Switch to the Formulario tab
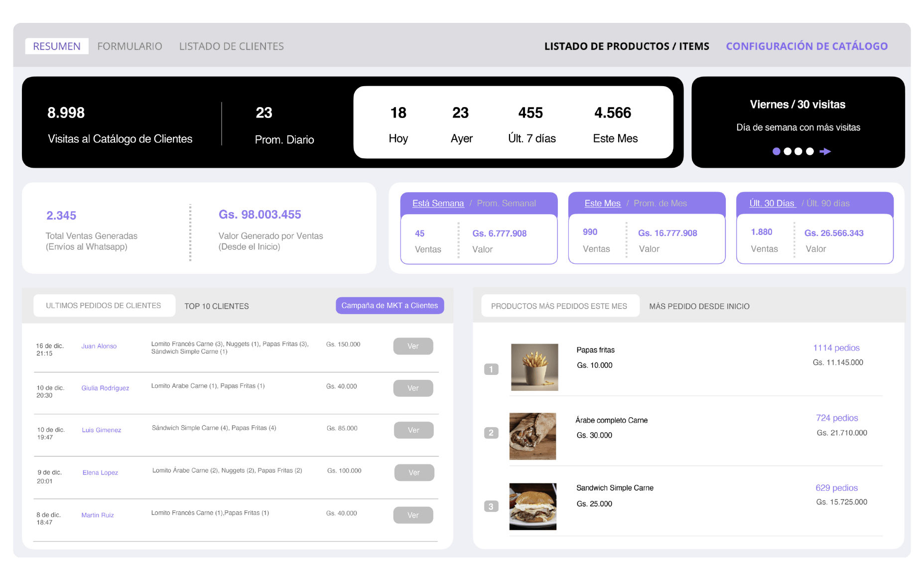This screenshot has width=924, height=581. tap(130, 46)
